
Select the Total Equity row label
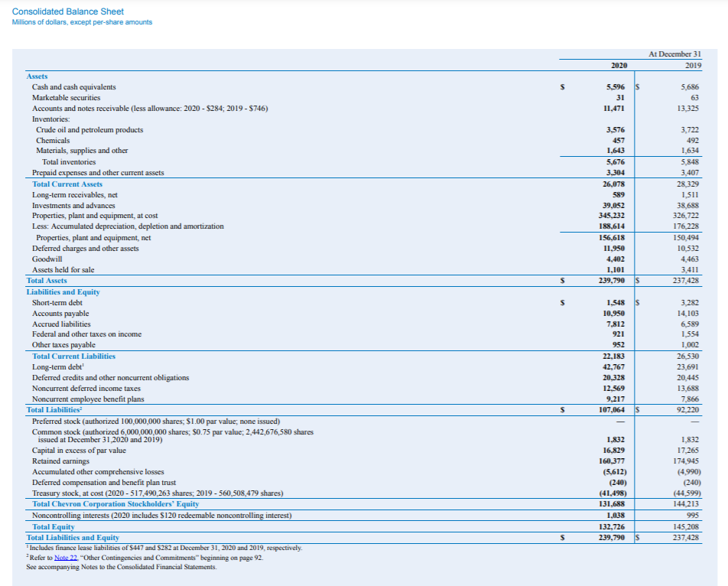point(54,527)
